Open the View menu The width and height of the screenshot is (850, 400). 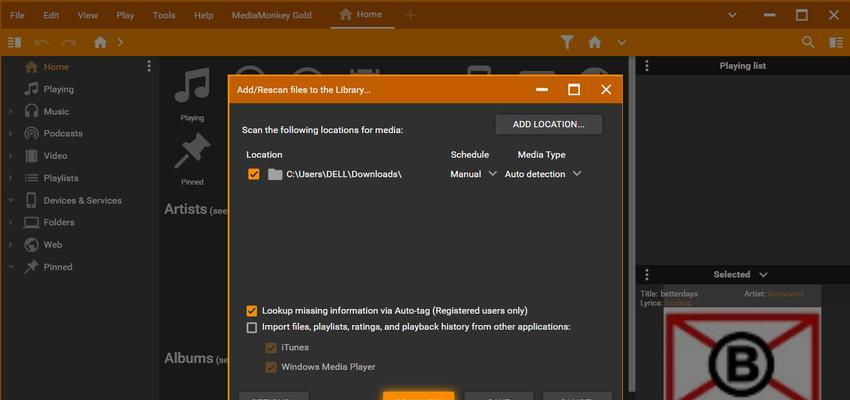click(x=88, y=15)
